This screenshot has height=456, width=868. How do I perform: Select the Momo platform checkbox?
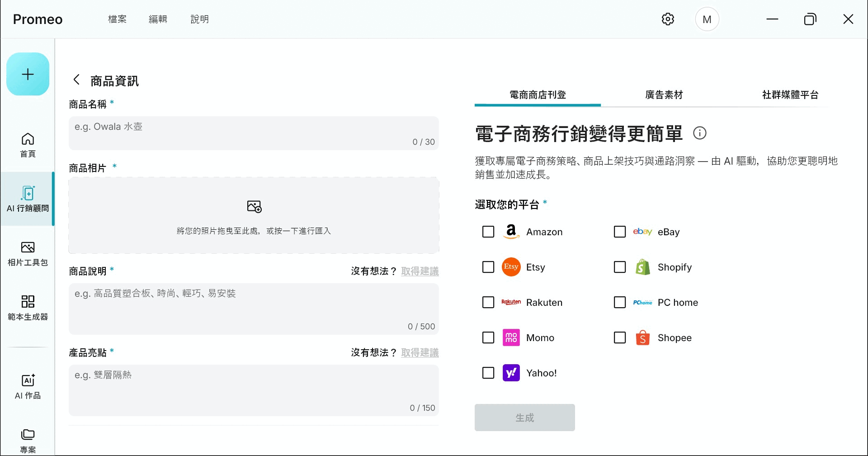488,337
